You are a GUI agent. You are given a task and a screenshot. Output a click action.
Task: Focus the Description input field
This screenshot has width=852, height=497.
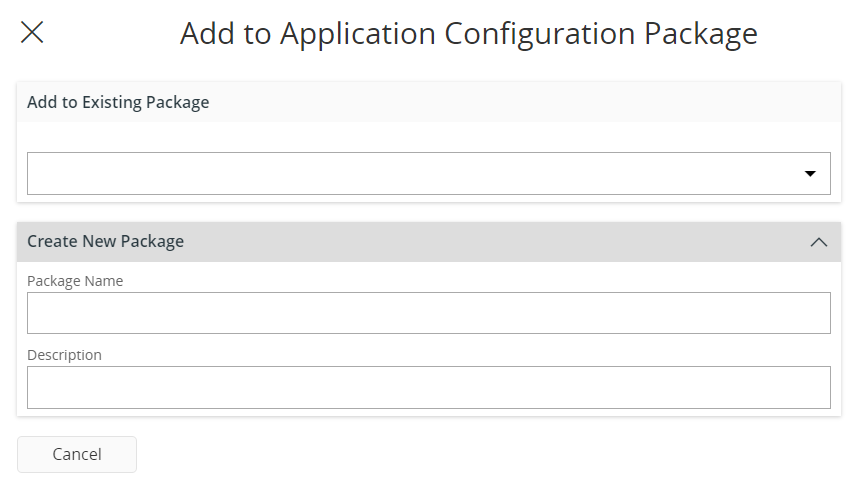pos(428,387)
